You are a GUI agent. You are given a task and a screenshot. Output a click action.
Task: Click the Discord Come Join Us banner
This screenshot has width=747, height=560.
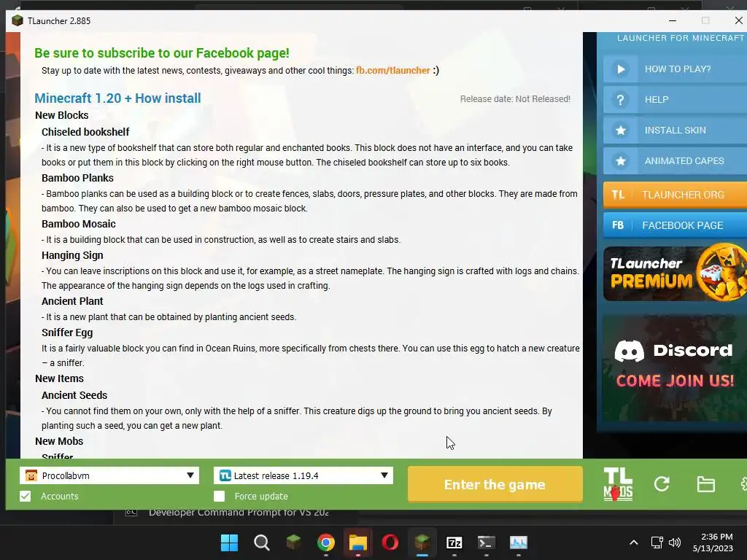pos(675,367)
